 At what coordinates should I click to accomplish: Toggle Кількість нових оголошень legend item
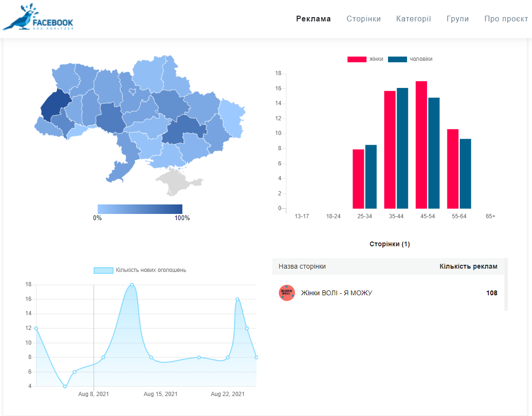(x=140, y=270)
